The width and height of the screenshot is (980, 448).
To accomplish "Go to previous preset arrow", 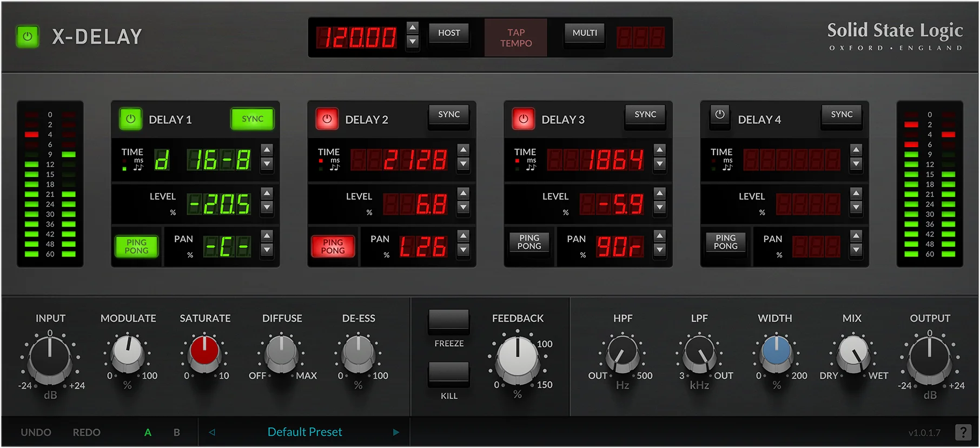I will tap(212, 432).
